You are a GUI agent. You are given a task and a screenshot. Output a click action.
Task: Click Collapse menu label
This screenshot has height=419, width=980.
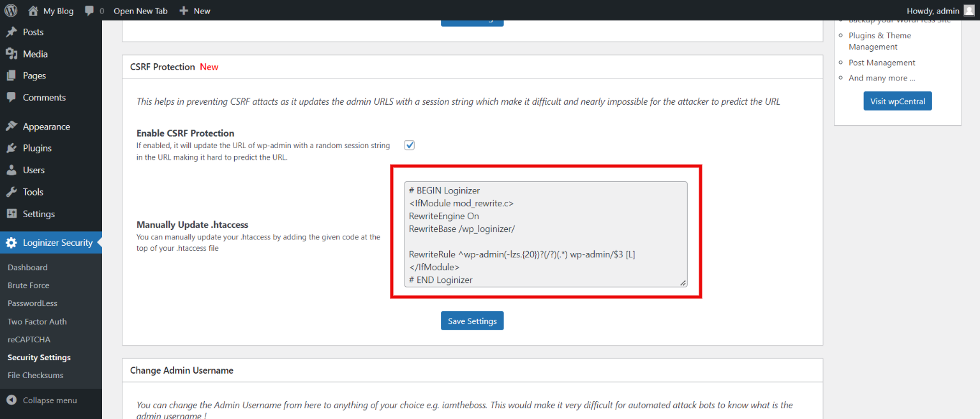click(x=50, y=400)
